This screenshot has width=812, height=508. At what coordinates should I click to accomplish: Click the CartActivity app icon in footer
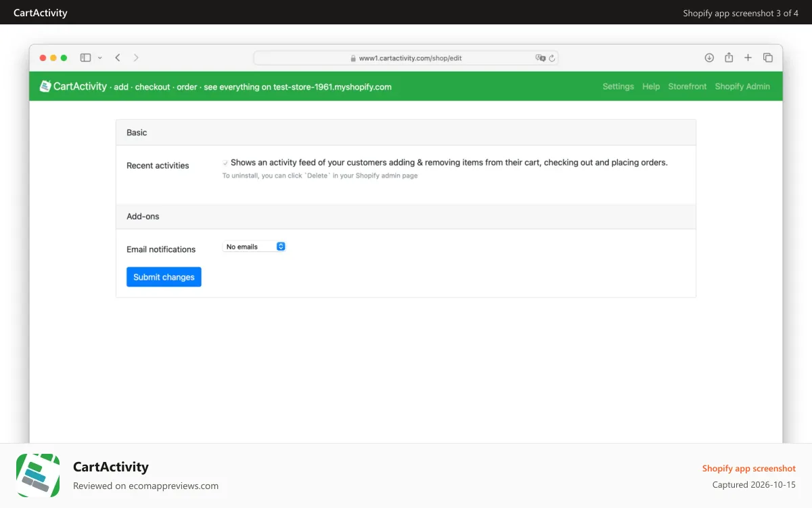[x=38, y=475]
